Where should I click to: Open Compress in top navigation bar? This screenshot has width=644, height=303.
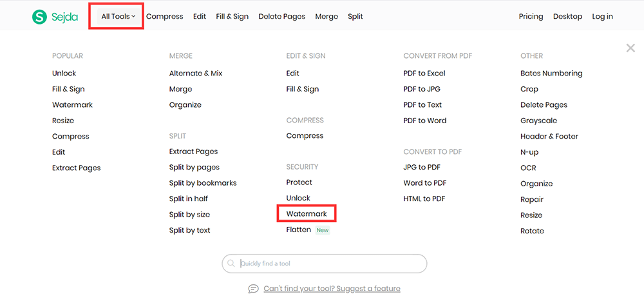point(164,17)
